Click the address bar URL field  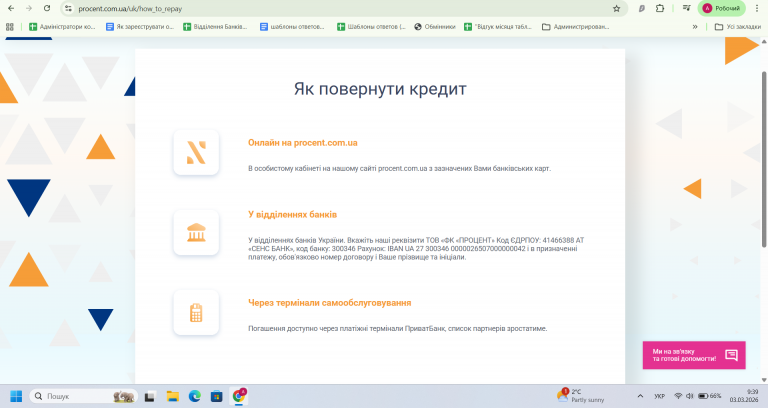coord(343,9)
